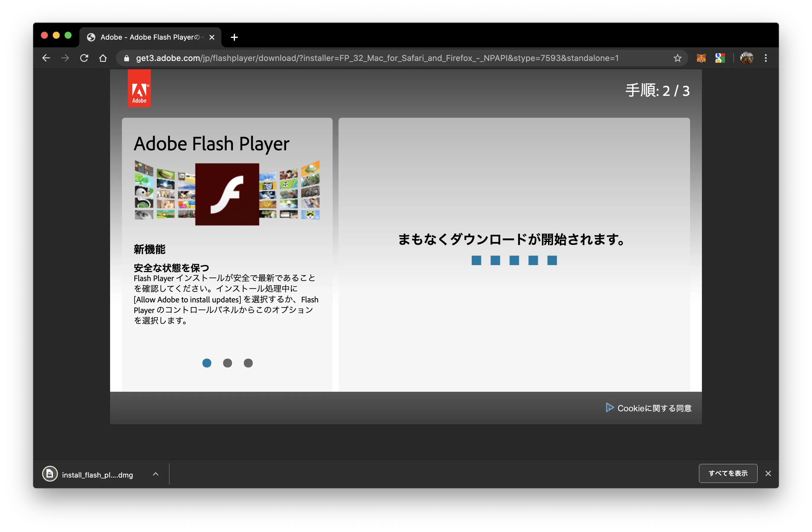Select the third carousel dot
Image resolution: width=812 pixels, height=532 pixels.
pyautogui.click(x=248, y=363)
